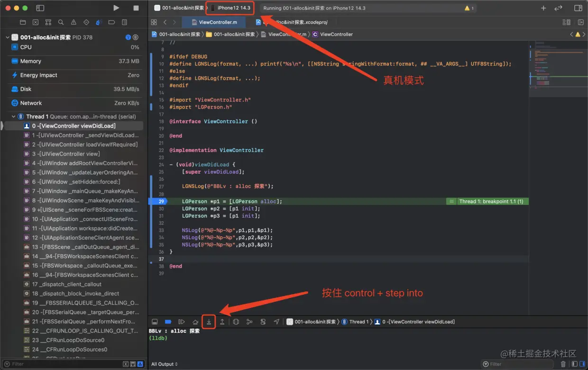Screen dimensions: 588x370
Task: Click the plus Library button
Action: click(x=543, y=8)
